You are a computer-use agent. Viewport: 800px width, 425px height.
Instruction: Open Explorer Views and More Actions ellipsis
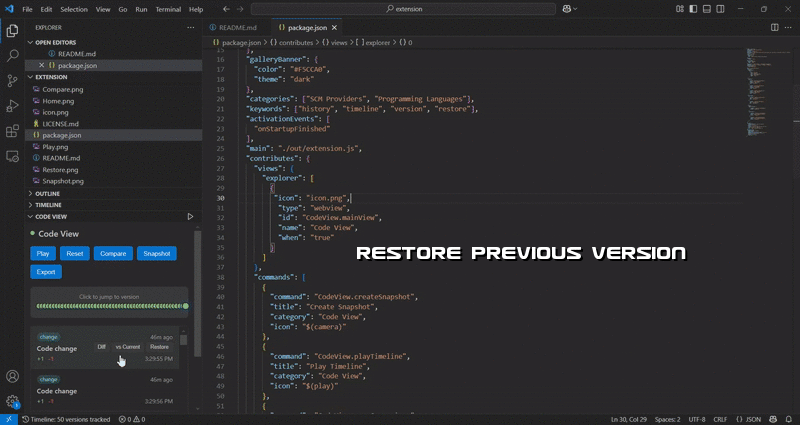(190, 28)
